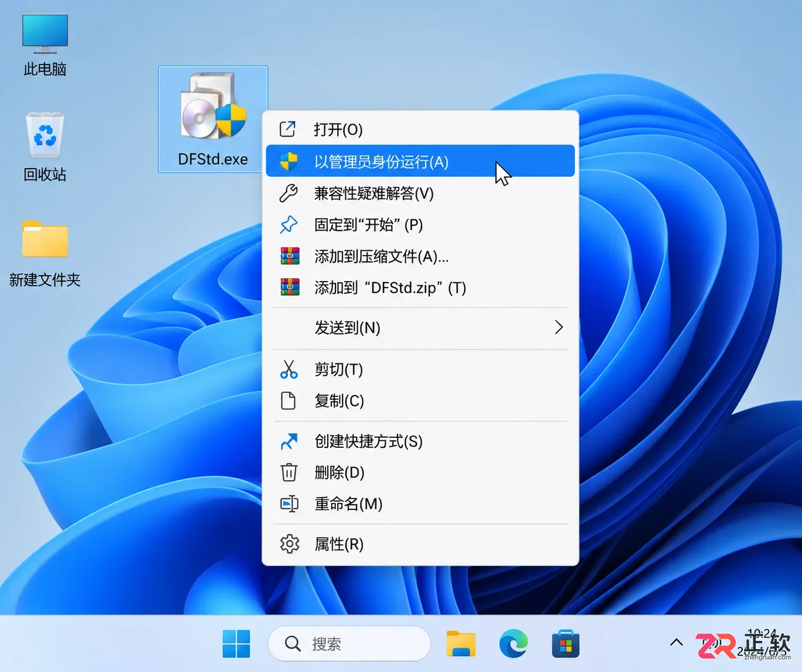Expand the 发送到(N) submenu arrow

pos(558,327)
